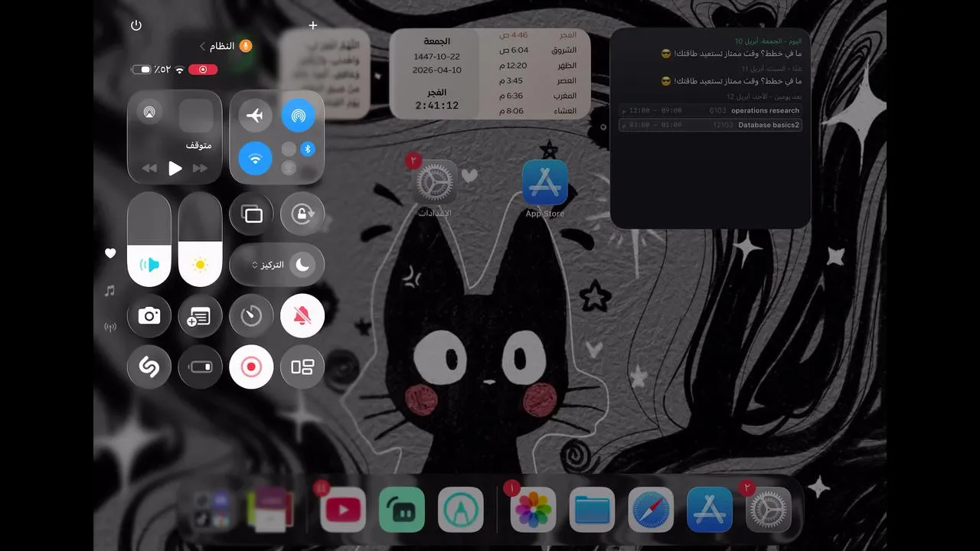
Task: Play the paused media
Action: [x=175, y=168]
